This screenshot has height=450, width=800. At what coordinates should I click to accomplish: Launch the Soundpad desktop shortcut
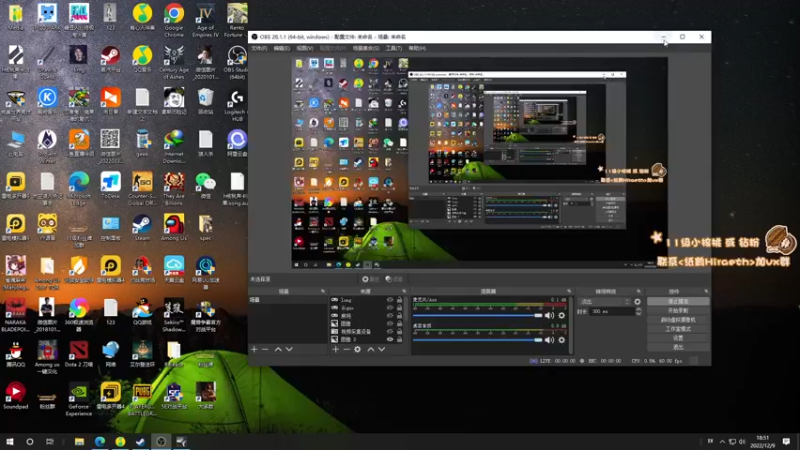tap(15, 396)
